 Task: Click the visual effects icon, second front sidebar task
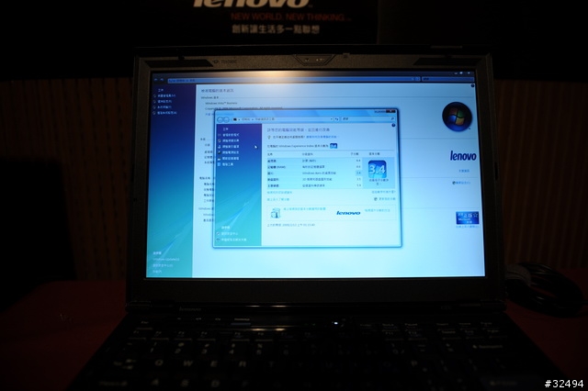coord(220,140)
